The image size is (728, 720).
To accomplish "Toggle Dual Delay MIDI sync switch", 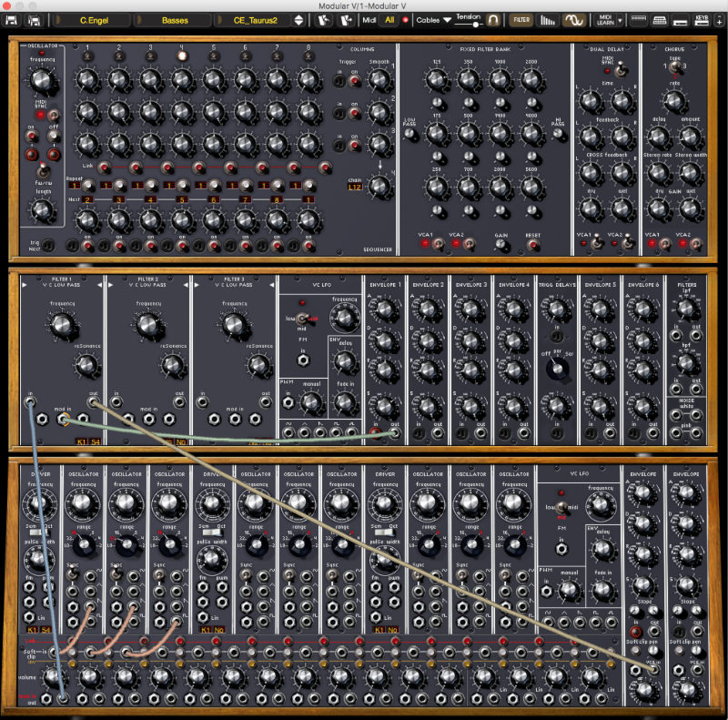I will (621, 70).
